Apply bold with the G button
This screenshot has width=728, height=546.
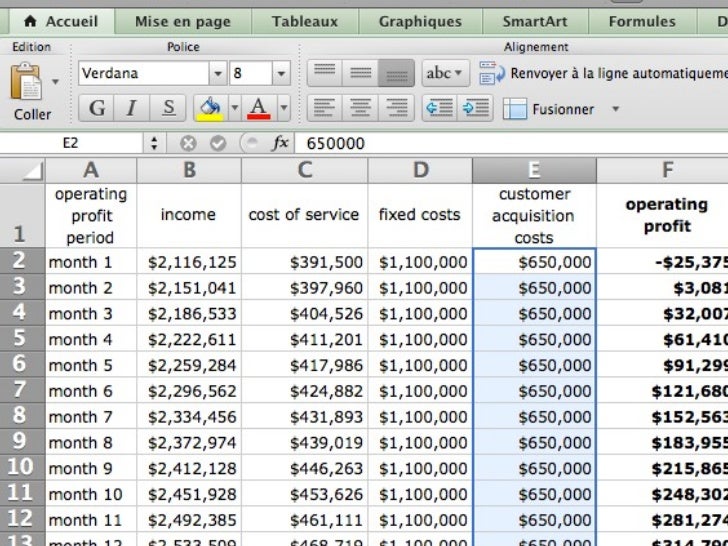coord(97,108)
